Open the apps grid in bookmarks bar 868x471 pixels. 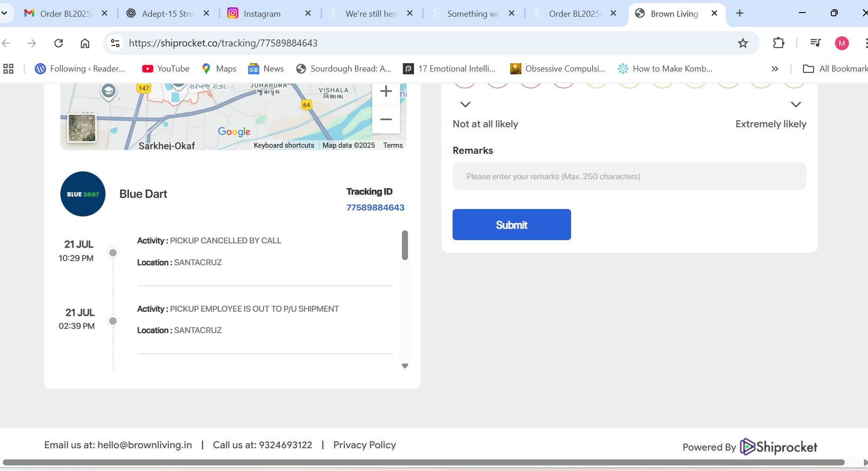pyautogui.click(x=8, y=69)
